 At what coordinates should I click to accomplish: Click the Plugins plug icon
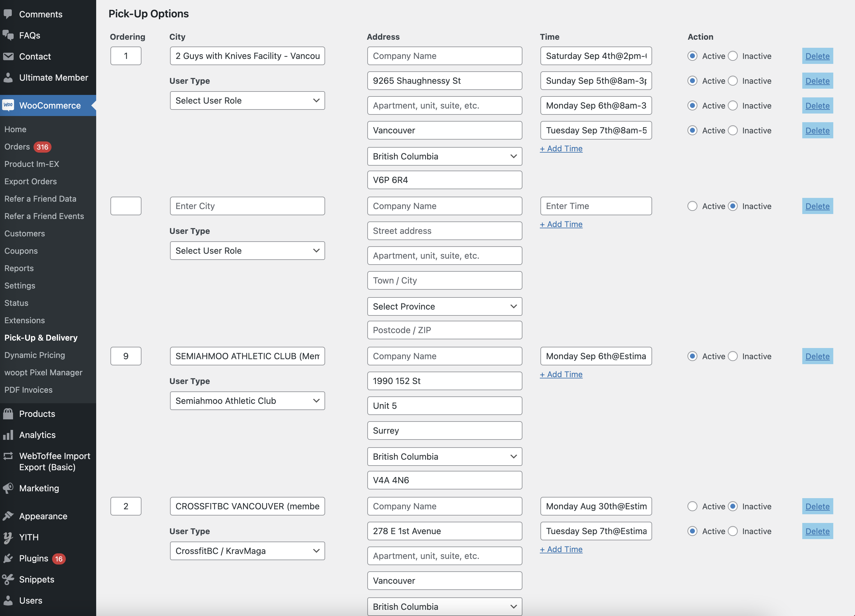coord(8,558)
